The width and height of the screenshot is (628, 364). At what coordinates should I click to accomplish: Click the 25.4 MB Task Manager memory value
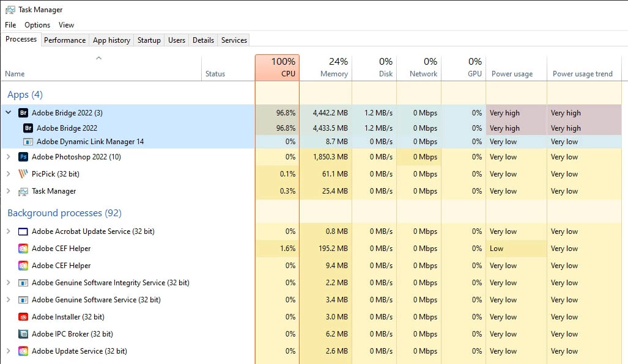pos(335,191)
